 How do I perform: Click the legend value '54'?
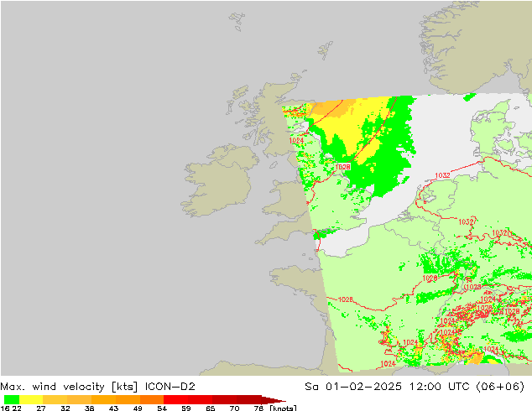pyautogui.click(x=162, y=408)
